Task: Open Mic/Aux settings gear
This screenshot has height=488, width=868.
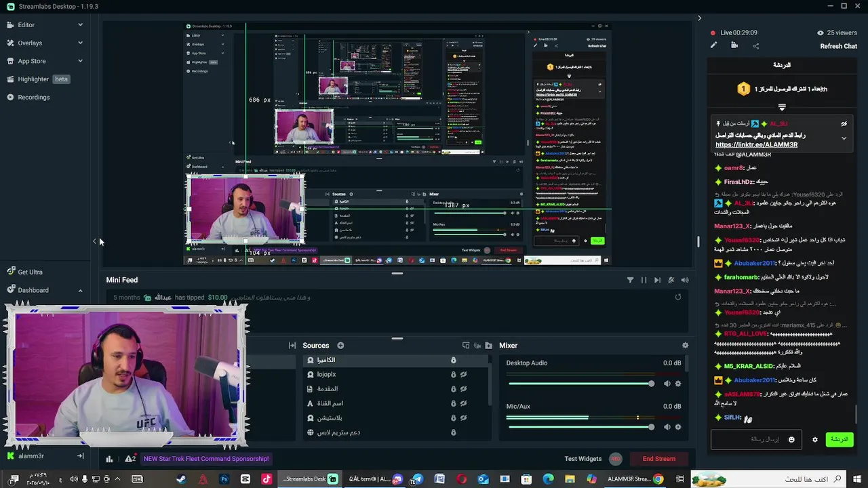Action: [677, 427]
